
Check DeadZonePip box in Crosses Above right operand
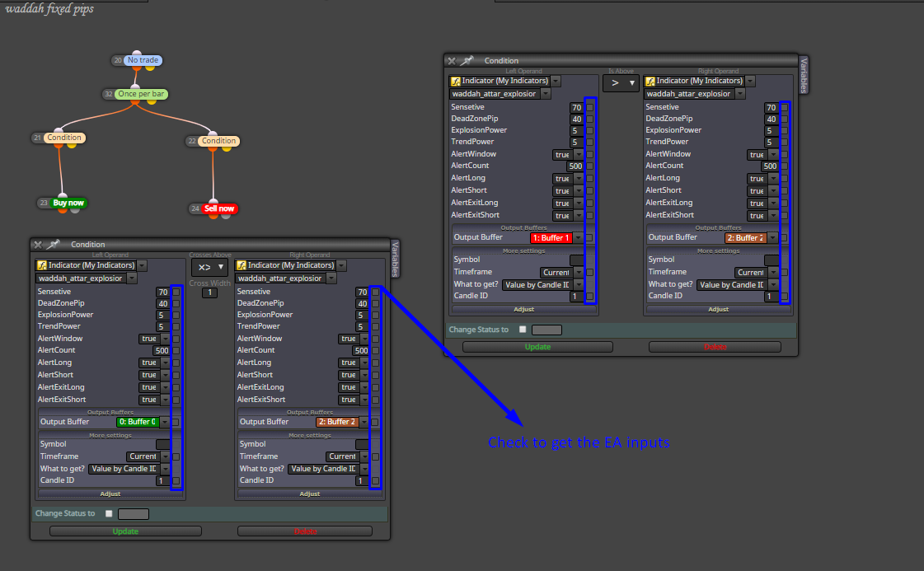coord(375,304)
